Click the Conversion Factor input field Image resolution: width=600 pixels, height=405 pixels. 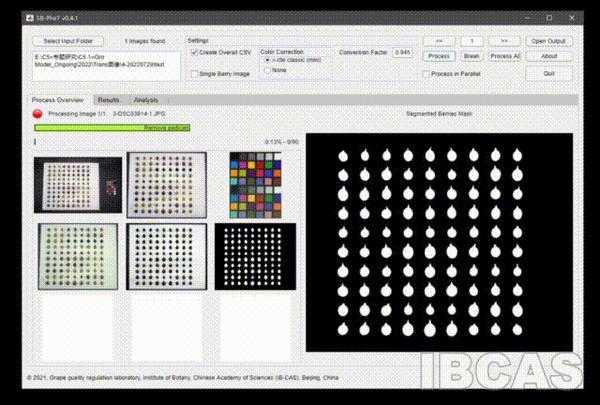pyautogui.click(x=402, y=51)
